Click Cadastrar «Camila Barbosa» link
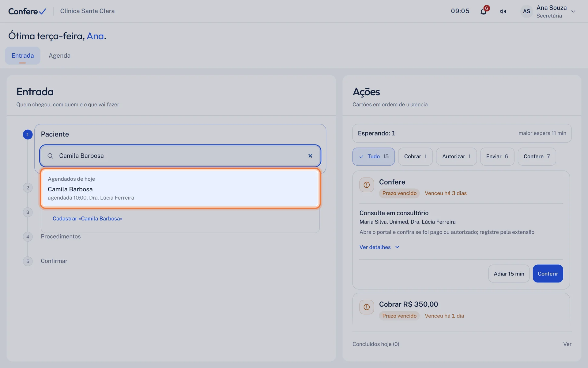 (87, 219)
